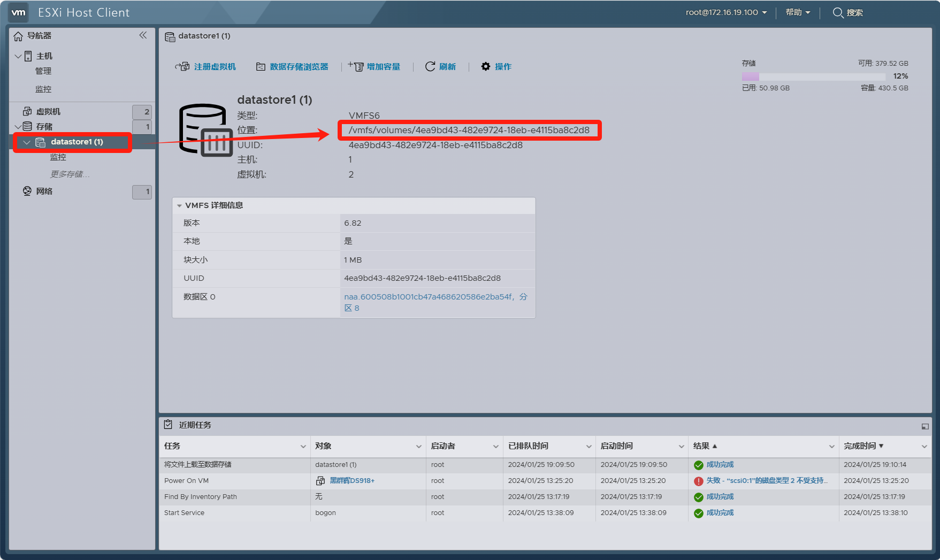Screen dimensions: 940x560
Task: Collapse the navigator with double-chevron icon
Action: point(143,35)
